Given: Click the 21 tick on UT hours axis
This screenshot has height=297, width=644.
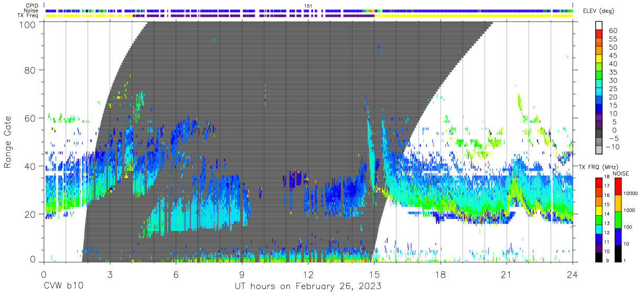Looking at the screenshot, I should [506, 274].
